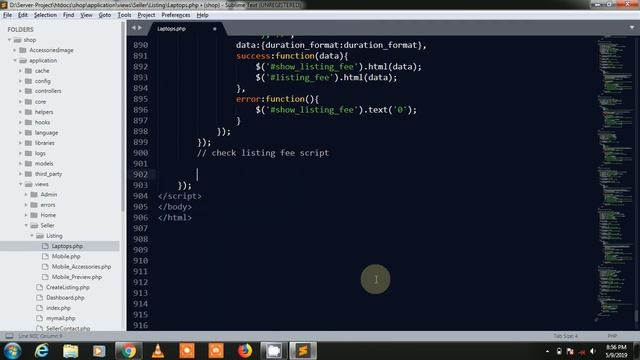Select the models folder
640x360 pixels.
(44, 164)
